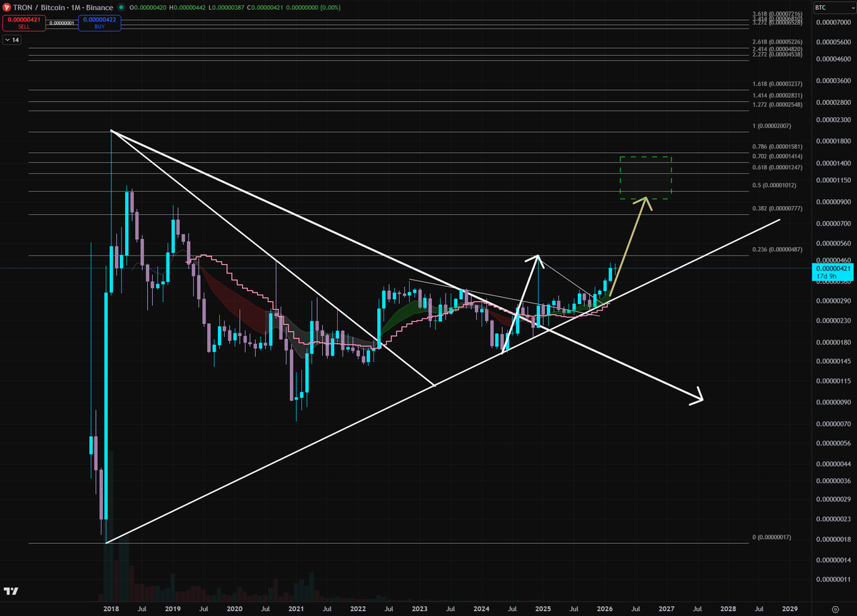857x616 pixels.
Task: Click the BUY 0.00000422 button
Action: (x=101, y=23)
